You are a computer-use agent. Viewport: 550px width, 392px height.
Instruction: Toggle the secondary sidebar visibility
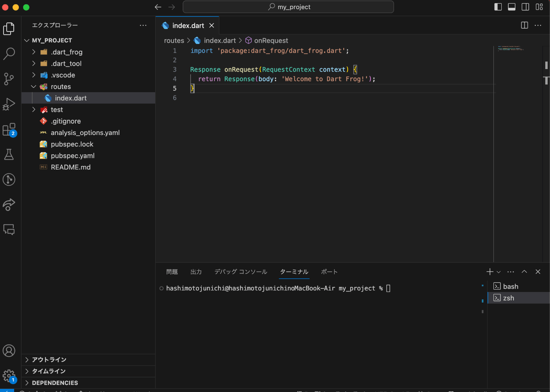(525, 7)
